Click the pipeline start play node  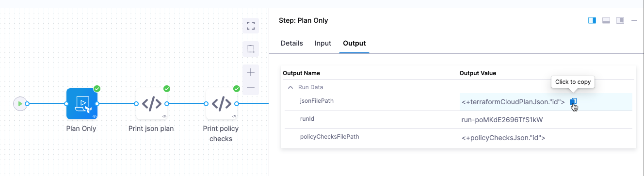20,104
